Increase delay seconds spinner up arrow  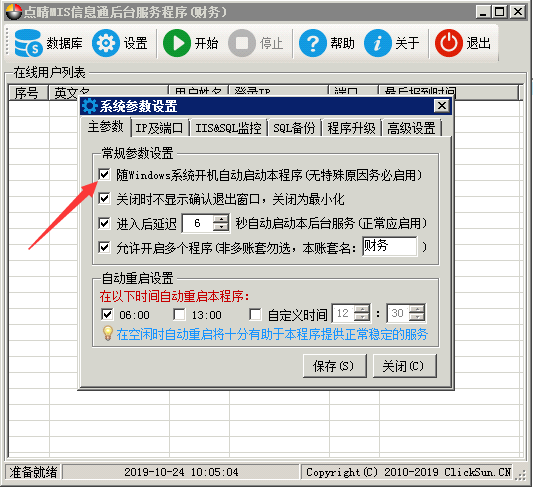(221, 219)
